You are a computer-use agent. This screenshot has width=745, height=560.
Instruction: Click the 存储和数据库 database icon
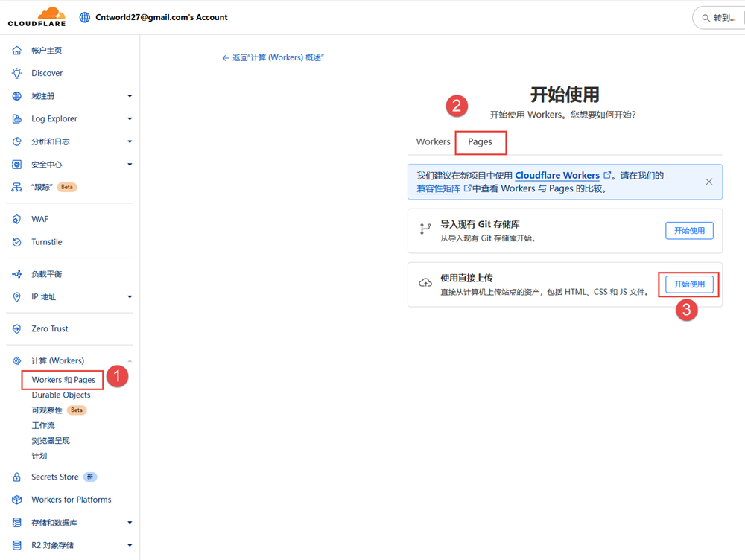16,523
